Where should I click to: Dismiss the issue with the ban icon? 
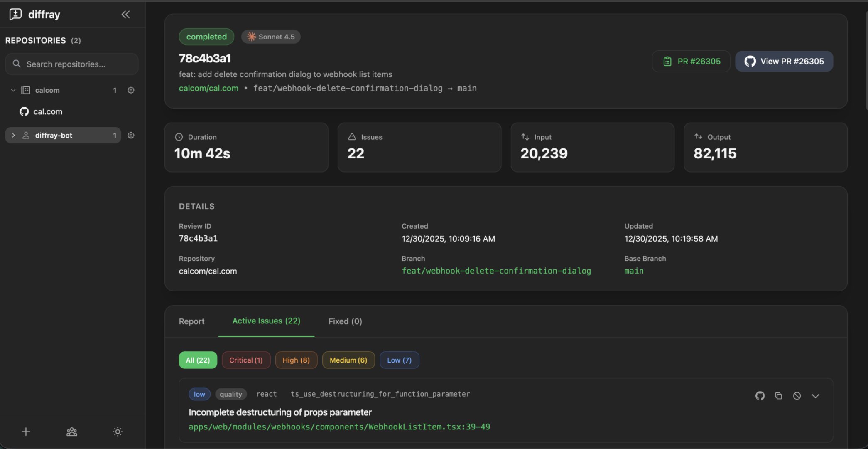click(797, 395)
